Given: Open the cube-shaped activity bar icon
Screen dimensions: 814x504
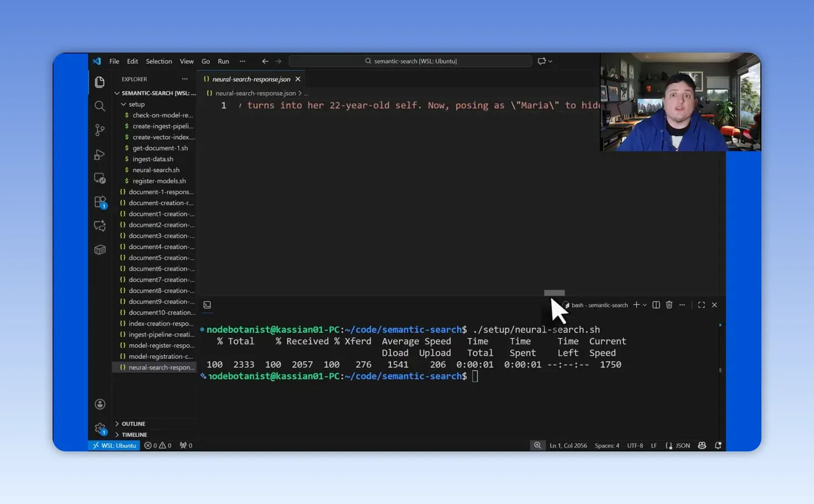Looking at the screenshot, I should pyautogui.click(x=100, y=250).
